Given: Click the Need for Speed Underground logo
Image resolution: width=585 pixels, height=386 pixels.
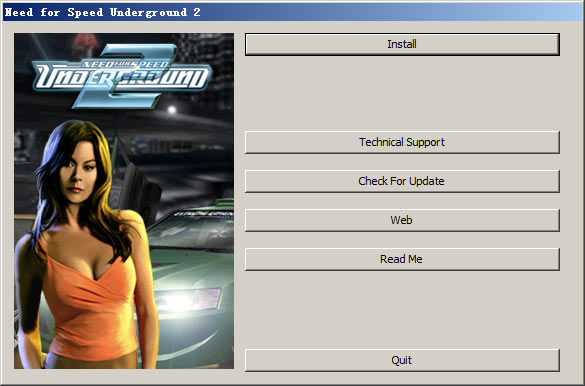Looking at the screenshot, I should pyautogui.click(x=122, y=76).
